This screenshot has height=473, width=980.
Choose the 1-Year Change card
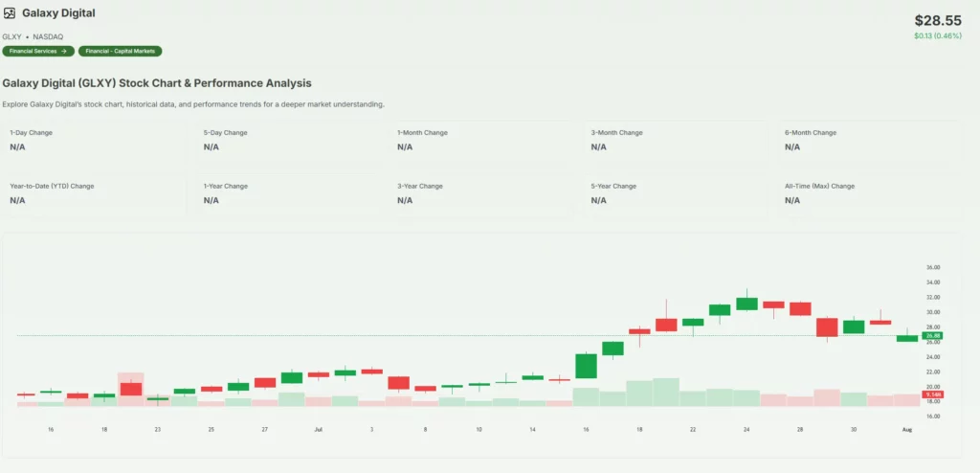289,192
